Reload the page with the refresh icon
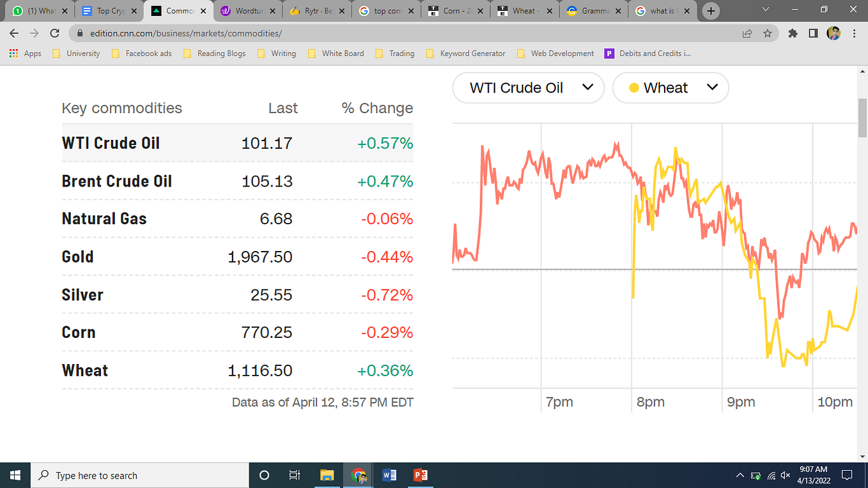868x488 pixels. pyautogui.click(x=55, y=33)
